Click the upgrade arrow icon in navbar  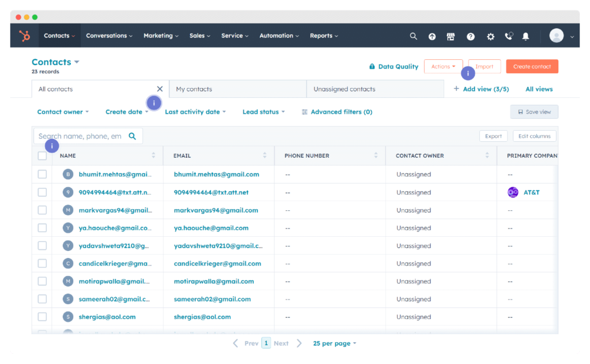432,36
